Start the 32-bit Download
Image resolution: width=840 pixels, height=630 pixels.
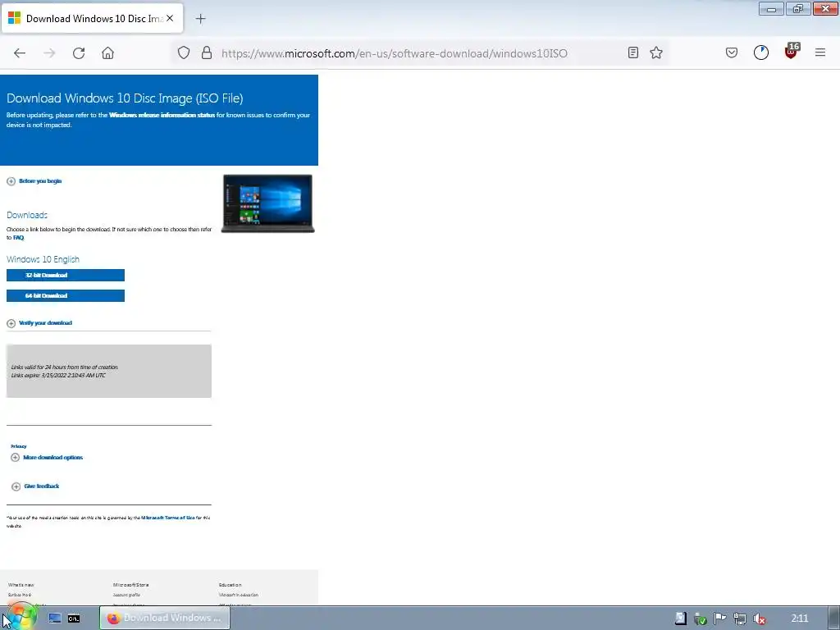pyautogui.click(x=66, y=276)
